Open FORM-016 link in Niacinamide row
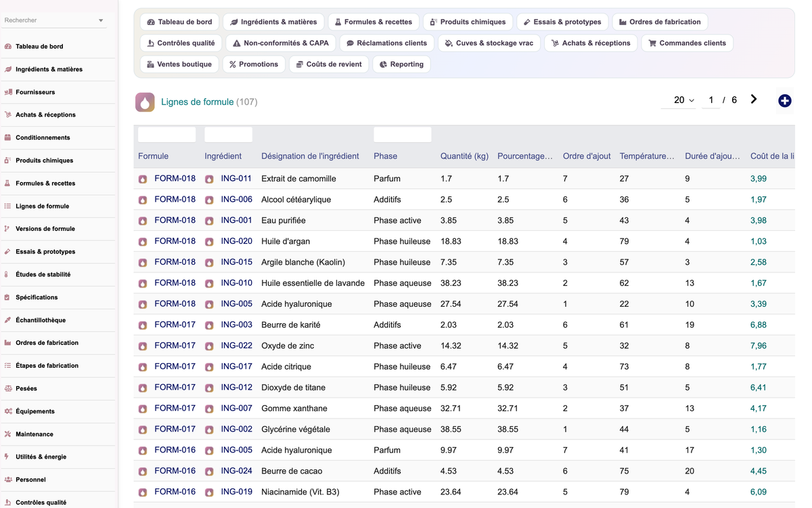 coord(175,492)
